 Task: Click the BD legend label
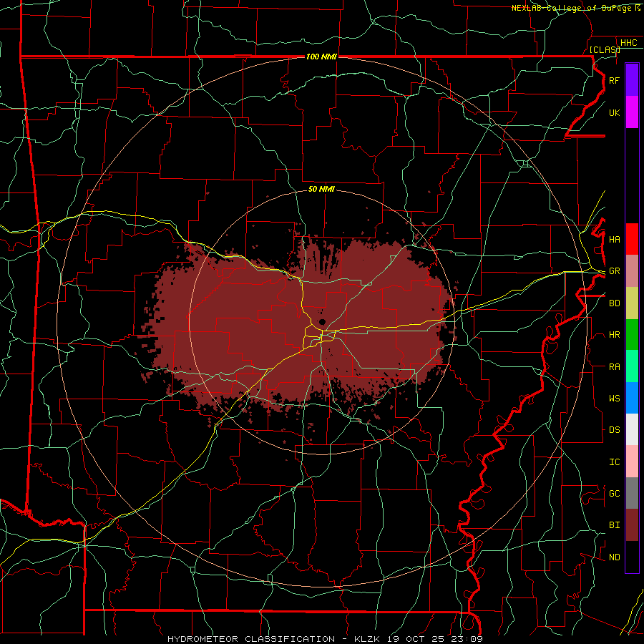pos(614,303)
